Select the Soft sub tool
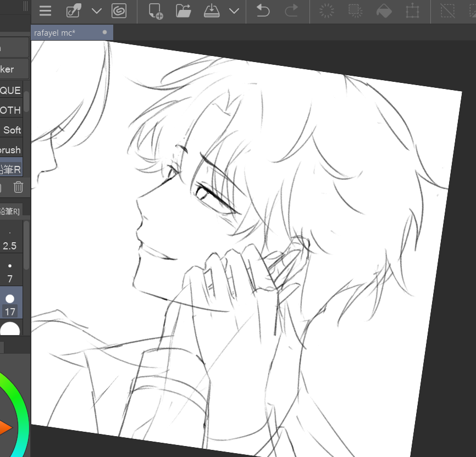 point(11,130)
